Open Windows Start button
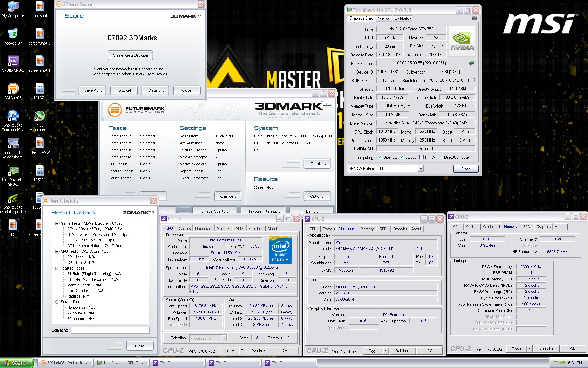 (17, 363)
